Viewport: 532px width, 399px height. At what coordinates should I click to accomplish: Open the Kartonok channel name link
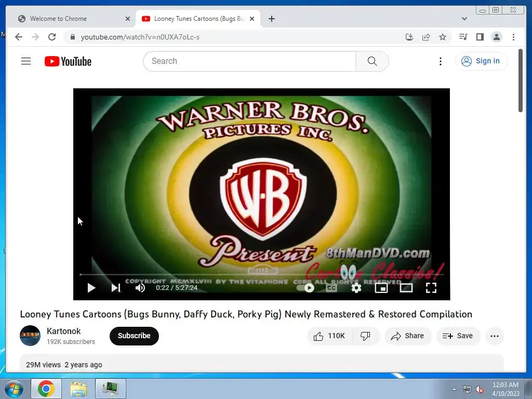coord(64,331)
